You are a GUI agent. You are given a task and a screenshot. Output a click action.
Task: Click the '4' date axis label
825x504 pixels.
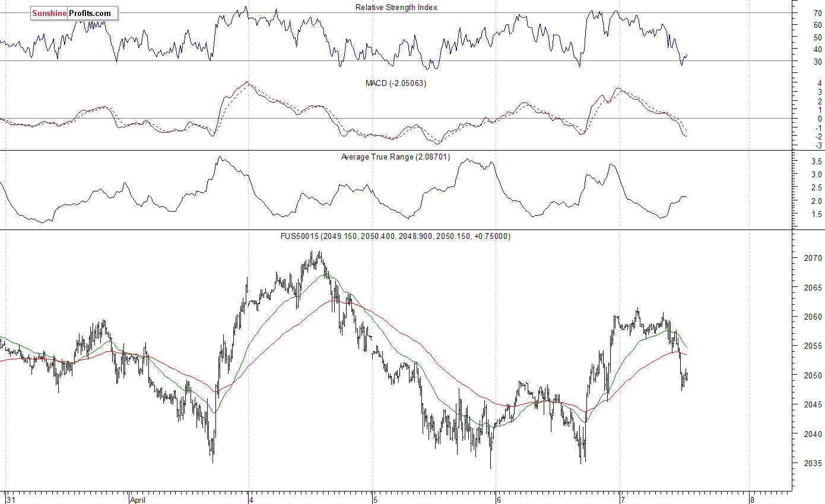[x=252, y=499]
